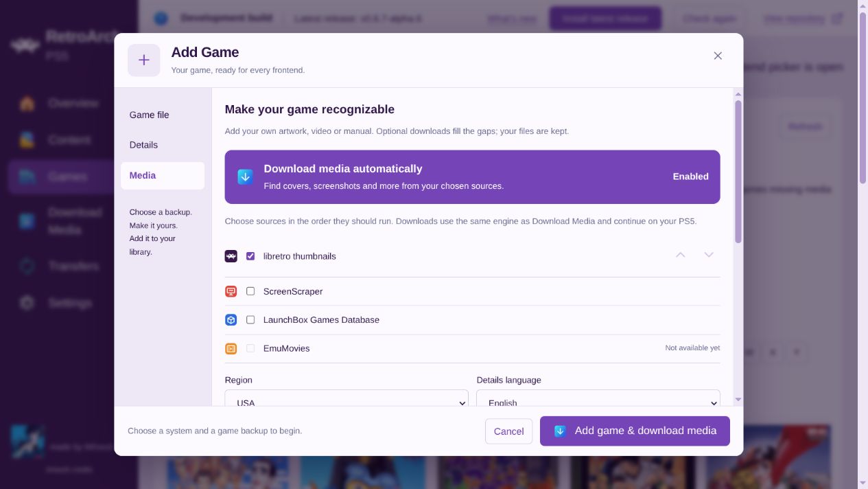Check the ScreenScraper checkbox
This screenshot has width=868, height=489.
pos(250,291)
